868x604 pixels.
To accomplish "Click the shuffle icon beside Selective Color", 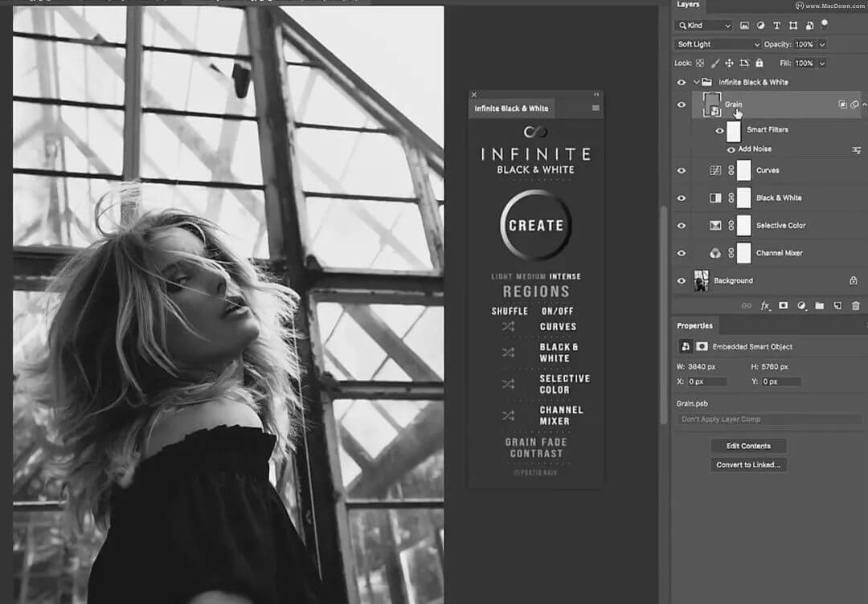I will pos(508,385).
